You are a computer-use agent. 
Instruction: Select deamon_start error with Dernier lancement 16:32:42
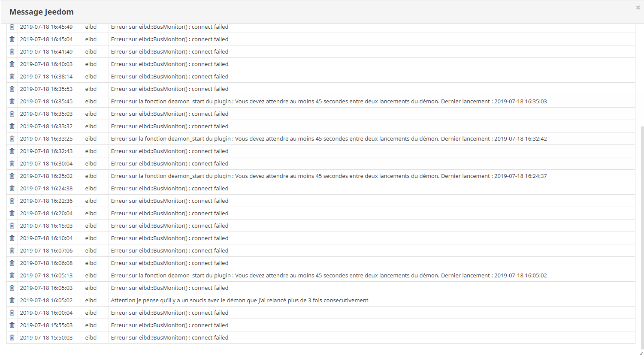tap(329, 138)
